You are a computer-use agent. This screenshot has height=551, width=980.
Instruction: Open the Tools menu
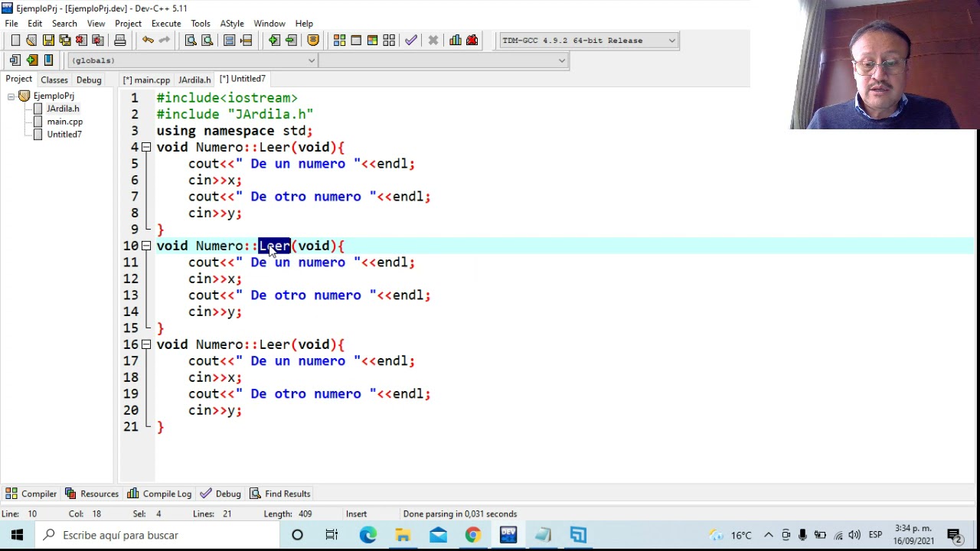tap(201, 24)
